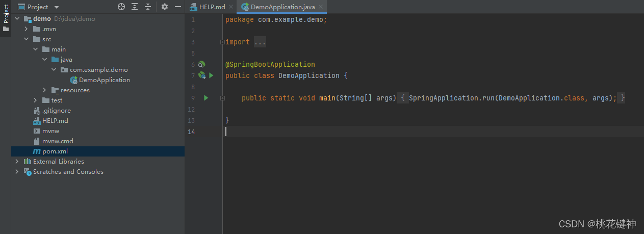This screenshot has width=644, height=234.
Task: Run DemoApplication via line 7 run arrow
Action: click(211, 75)
